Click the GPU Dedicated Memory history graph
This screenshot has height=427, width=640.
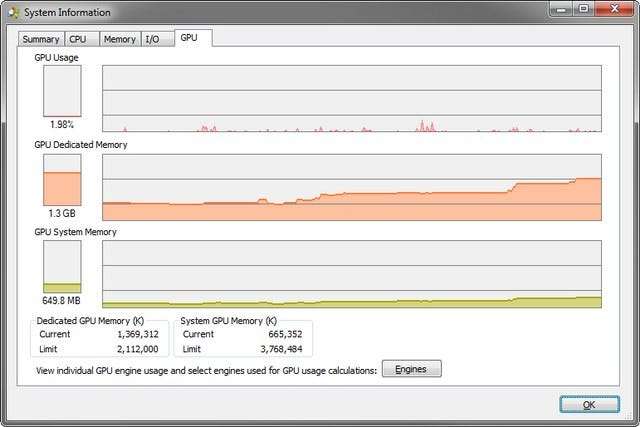(352, 187)
